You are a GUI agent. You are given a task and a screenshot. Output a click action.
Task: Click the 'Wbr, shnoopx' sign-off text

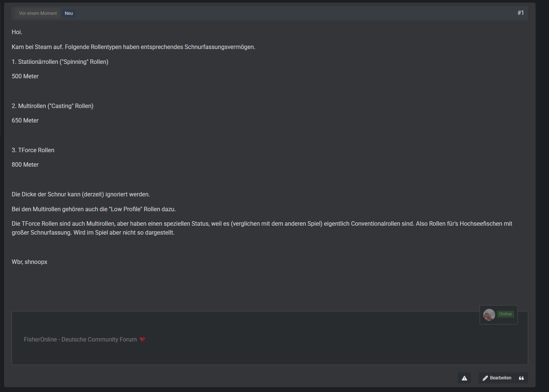29,262
